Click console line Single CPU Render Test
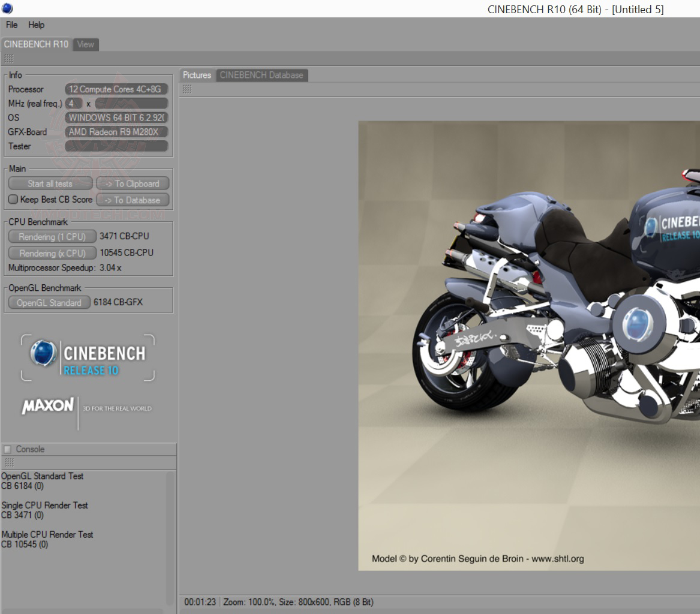This screenshot has width=700, height=614. 44,505
